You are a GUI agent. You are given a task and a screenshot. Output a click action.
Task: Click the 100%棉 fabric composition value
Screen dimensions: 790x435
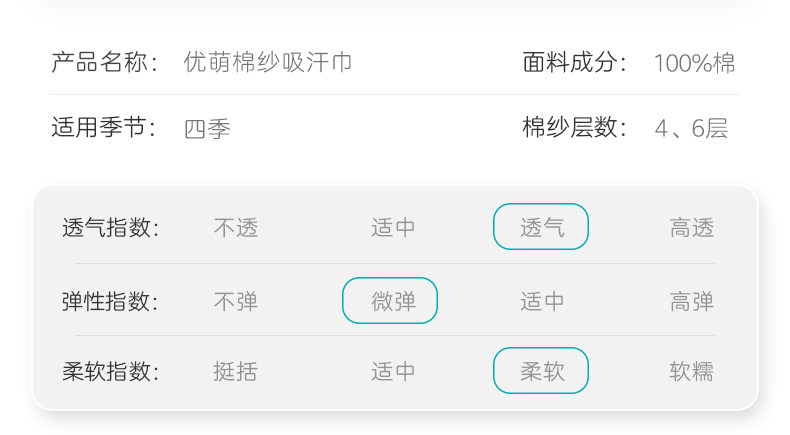click(695, 63)
